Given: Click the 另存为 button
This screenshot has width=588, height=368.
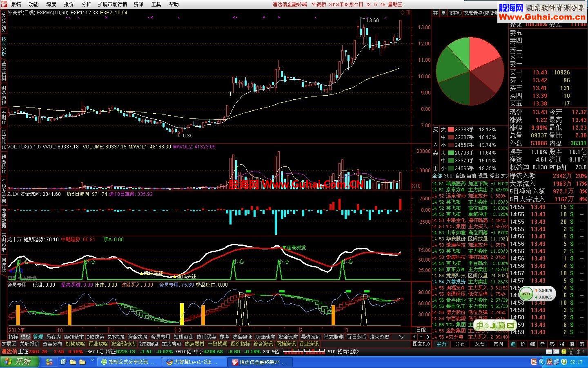Looking at the screenshot, I should tap(53, 337).
